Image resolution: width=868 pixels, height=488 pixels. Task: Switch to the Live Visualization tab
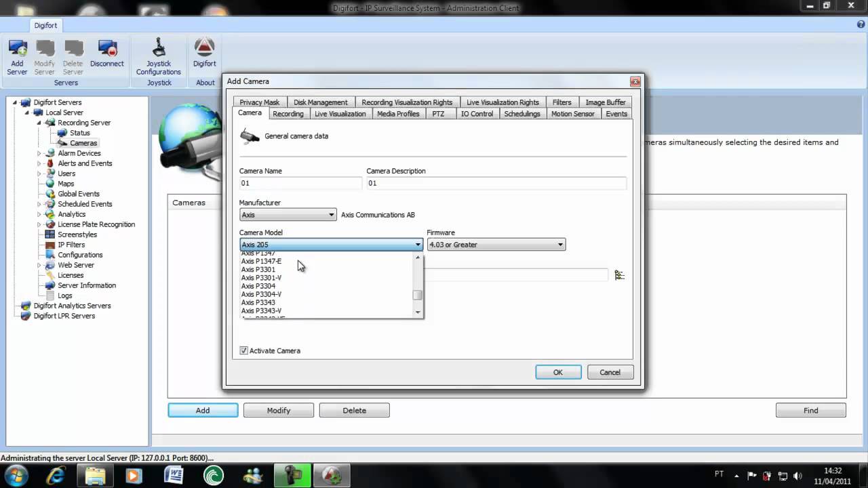click(340, 114)
